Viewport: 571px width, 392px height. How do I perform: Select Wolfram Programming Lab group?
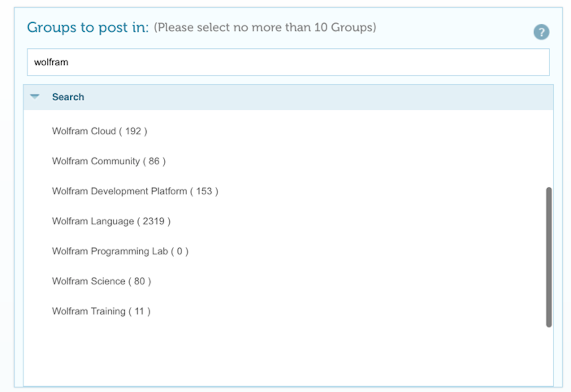click(x=120, y=251)
